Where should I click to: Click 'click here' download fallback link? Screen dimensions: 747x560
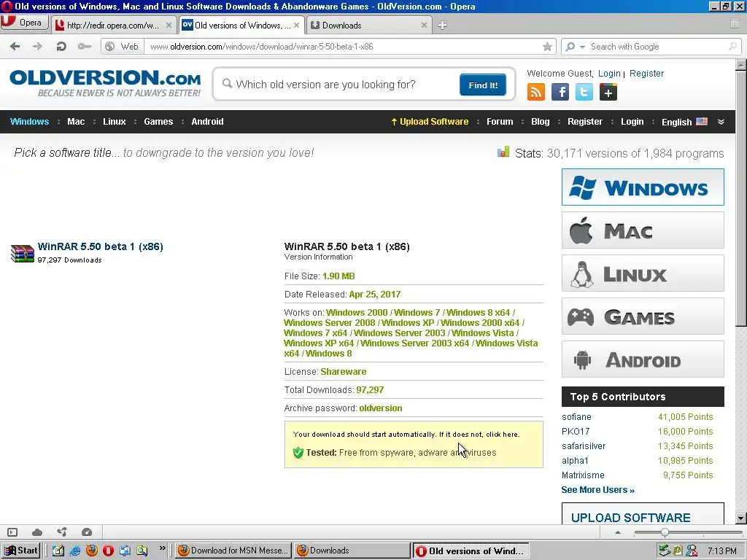pyautogui.click(x=502, y=435)
